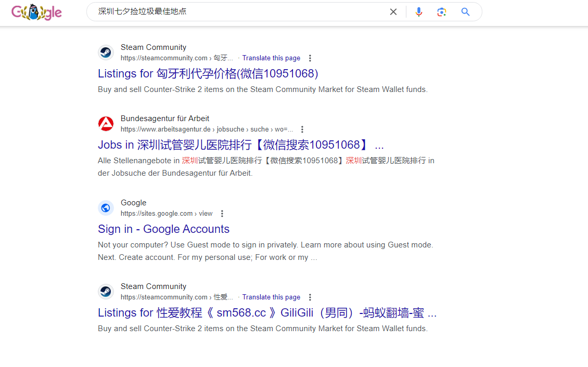Click the first 'Steam Community' site name

coord(154,47)
